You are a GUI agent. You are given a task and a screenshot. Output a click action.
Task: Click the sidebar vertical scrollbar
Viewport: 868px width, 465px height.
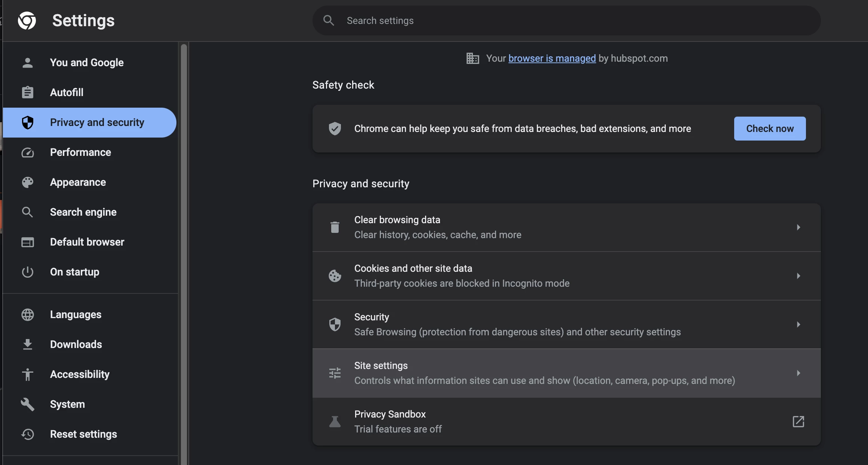184,254
